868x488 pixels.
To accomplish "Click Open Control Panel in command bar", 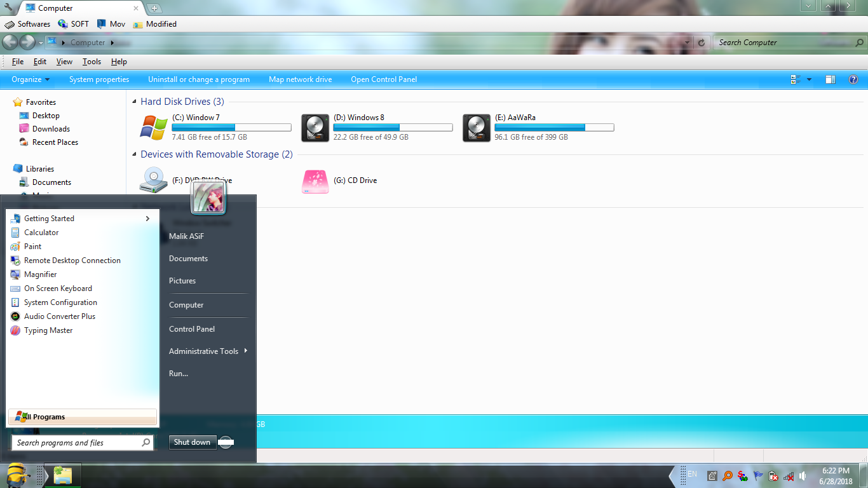I will [384, 79].
